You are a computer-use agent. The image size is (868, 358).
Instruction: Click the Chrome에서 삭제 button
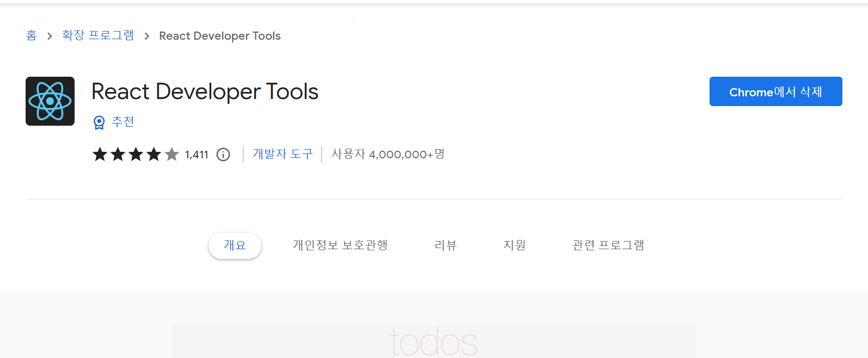pos(775,91)
